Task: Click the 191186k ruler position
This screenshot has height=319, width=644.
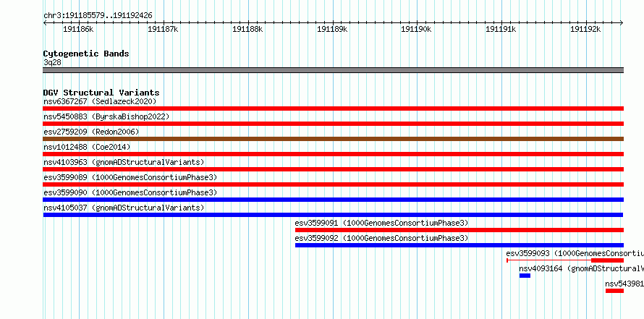Action: click(78, 29)
